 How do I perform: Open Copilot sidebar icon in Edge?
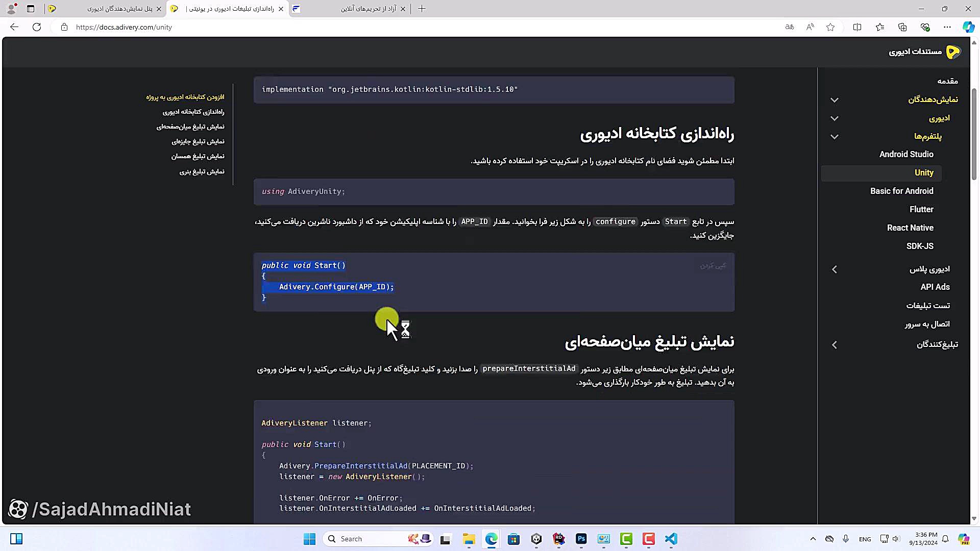coord(968,27)
